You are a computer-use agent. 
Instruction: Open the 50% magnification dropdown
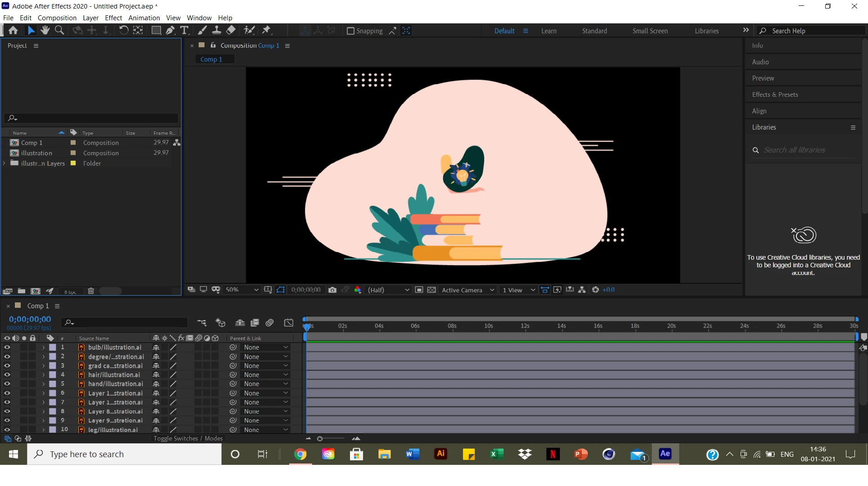242,290
